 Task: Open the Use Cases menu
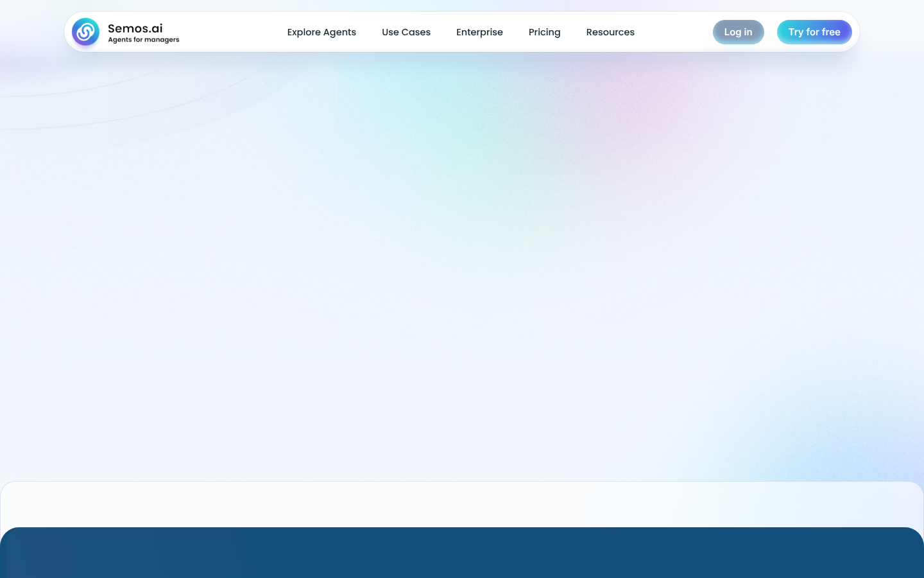coord(406,32)
